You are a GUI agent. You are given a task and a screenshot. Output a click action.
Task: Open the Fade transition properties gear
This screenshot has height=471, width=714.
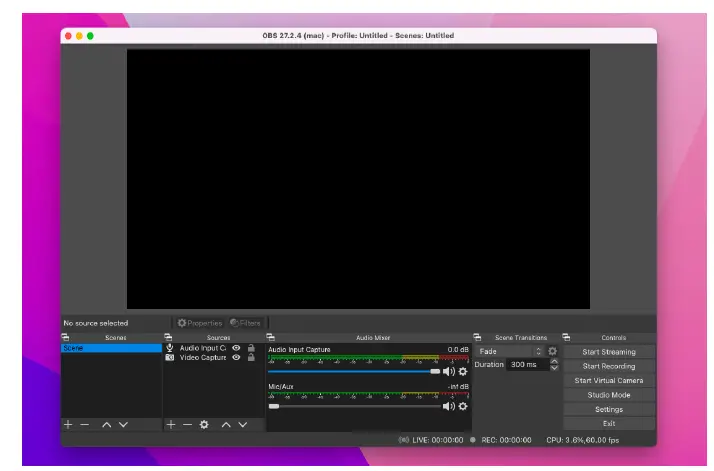tap(552, 352)
